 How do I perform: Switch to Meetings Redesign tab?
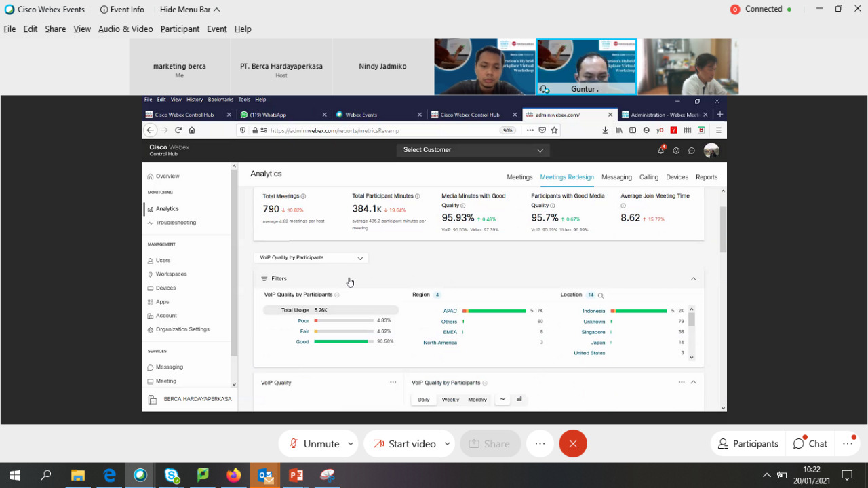pos(567,177)
